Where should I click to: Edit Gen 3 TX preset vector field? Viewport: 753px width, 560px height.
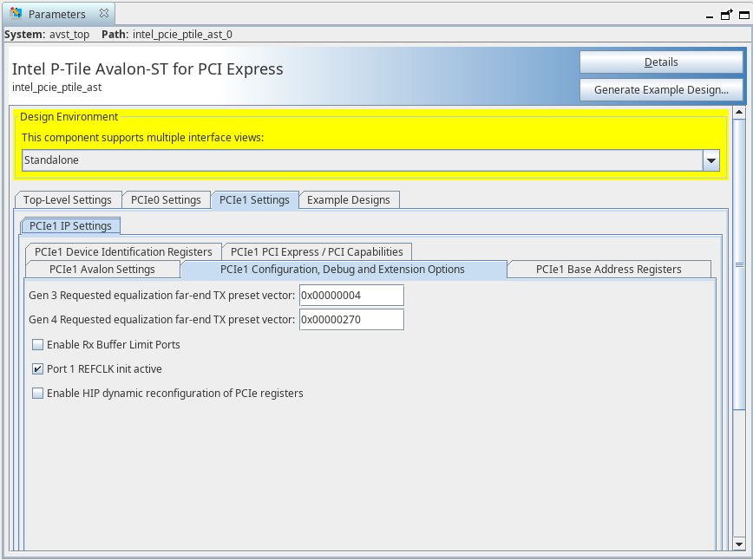point(351,296)
